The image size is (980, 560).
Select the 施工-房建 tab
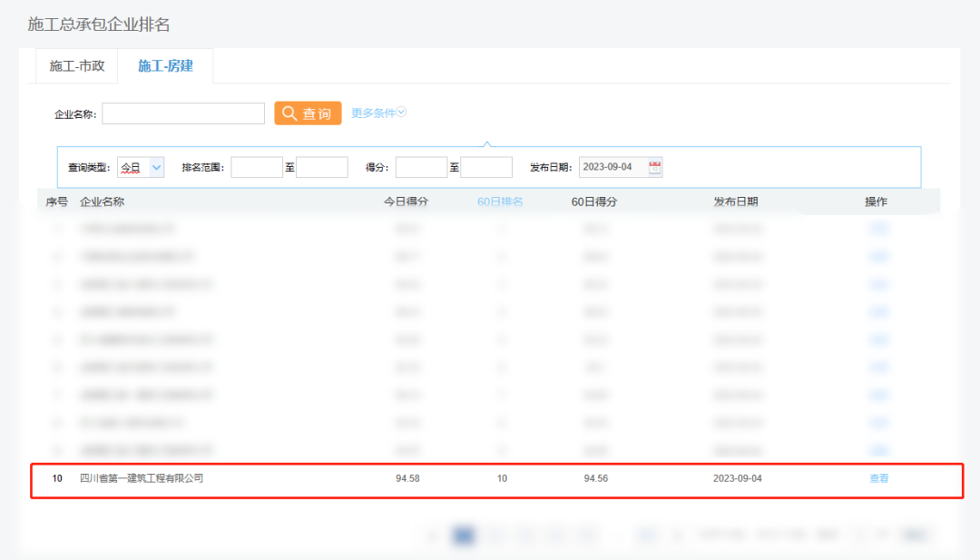165,66
